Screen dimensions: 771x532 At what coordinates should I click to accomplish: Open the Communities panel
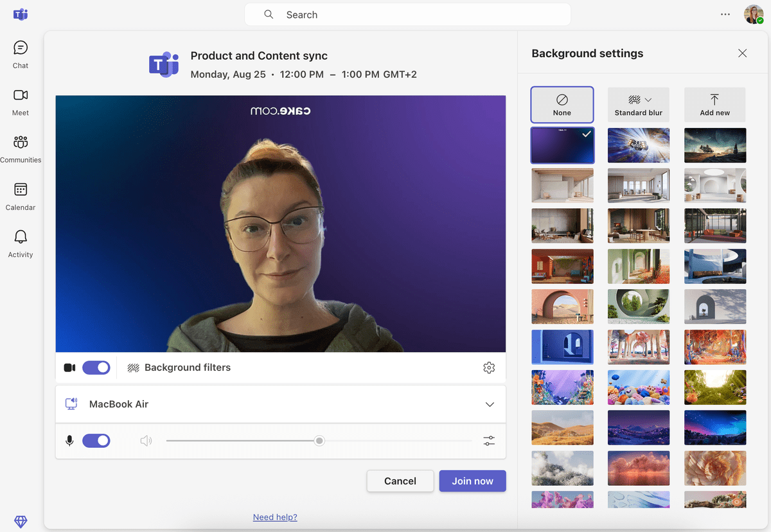pos(20,148)
